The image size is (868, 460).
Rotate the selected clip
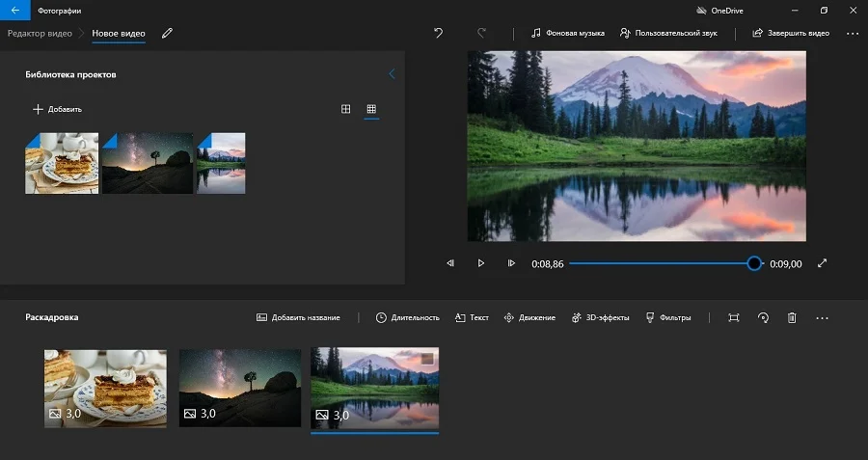click(763, 317)
